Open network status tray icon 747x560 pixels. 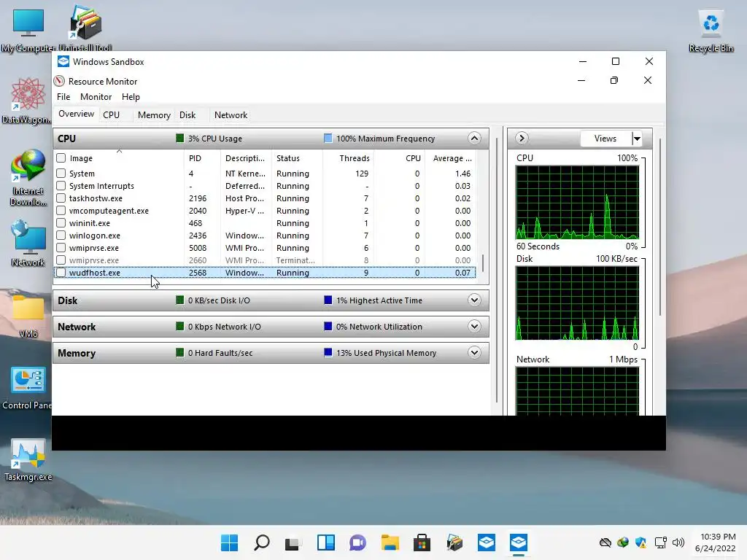tap(660, 542)
